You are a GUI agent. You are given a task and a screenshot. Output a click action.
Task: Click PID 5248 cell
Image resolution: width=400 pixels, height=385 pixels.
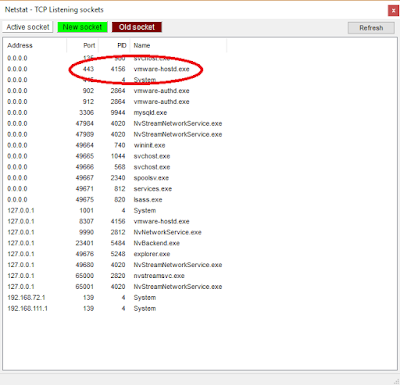pos(118,254)
